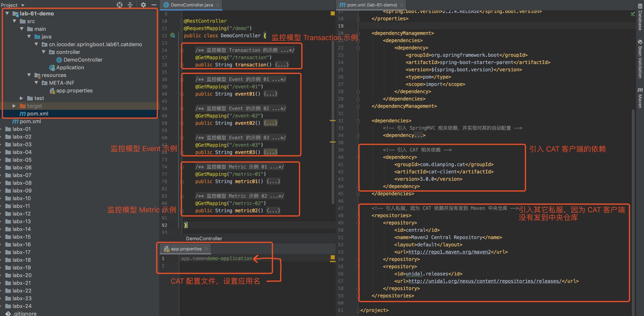The width and height of the screenshot is (644, 316).
Task: Expand folded metric01() method body
Action: pos(273,181)
